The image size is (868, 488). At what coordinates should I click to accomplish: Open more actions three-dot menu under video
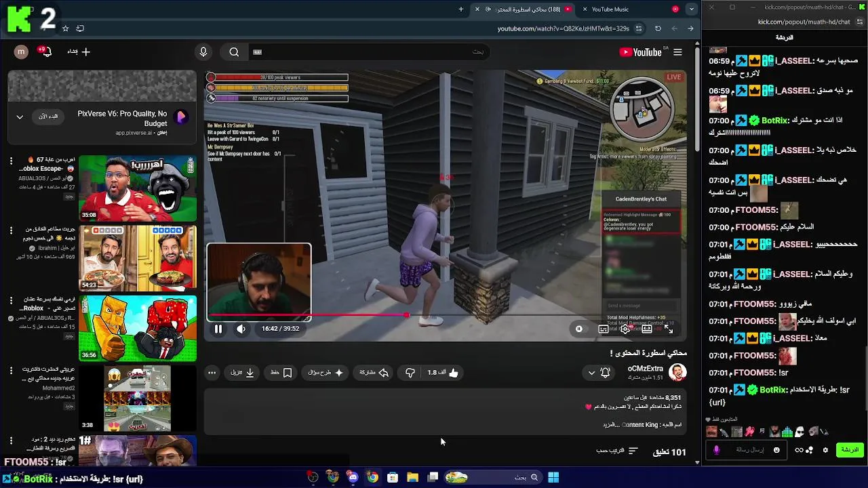[212, 373]
